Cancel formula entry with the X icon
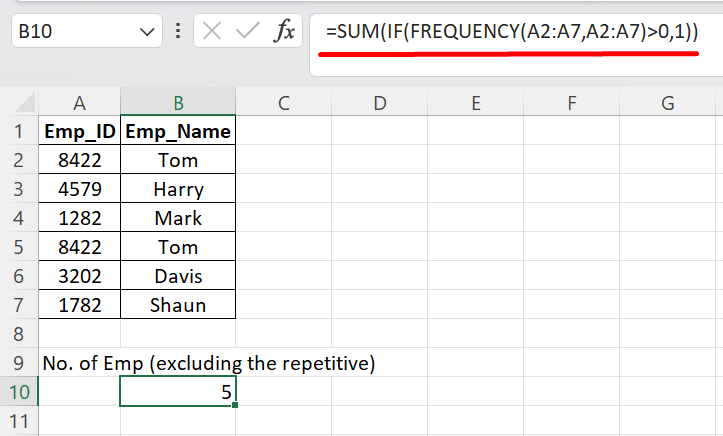The height and width of the screenshot is (436, 723). click(x=212, y=31)
